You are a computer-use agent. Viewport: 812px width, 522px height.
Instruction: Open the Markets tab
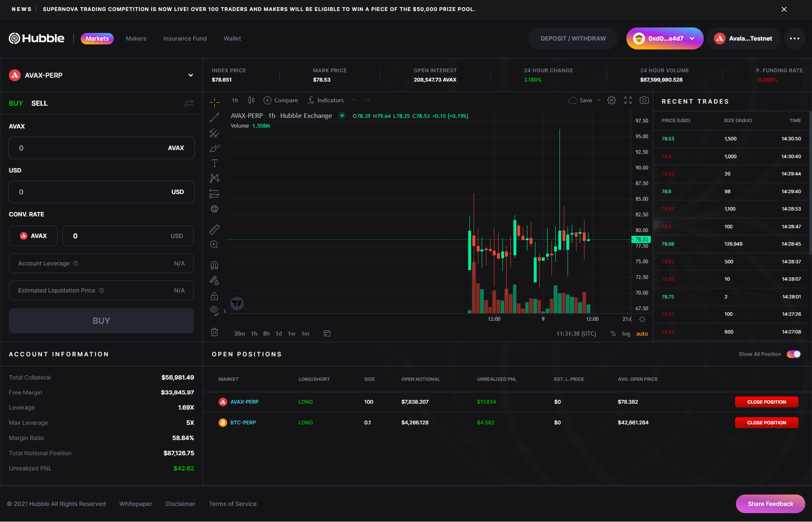(97, 38)
